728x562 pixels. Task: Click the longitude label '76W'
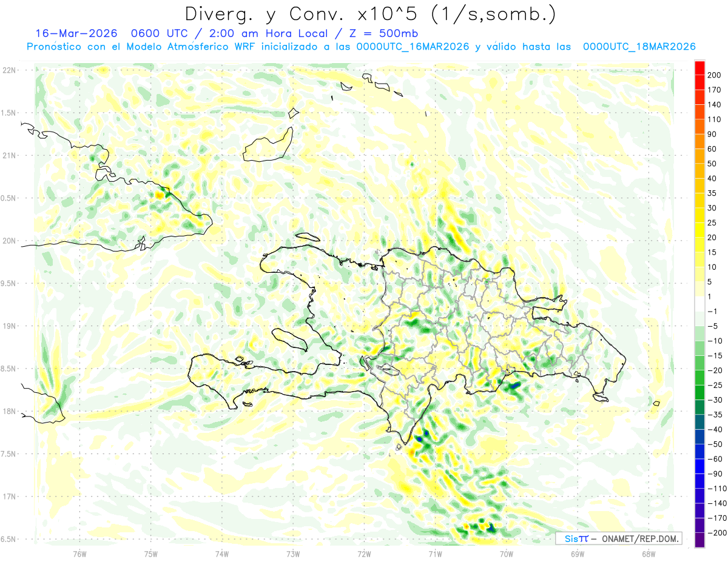point(79,554)
